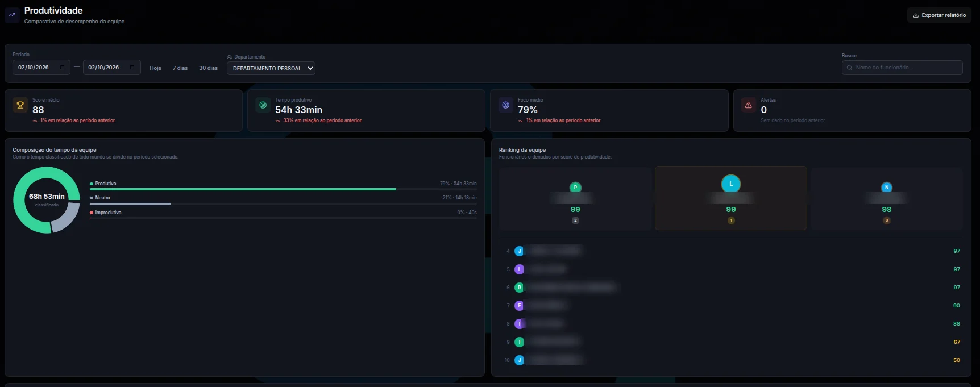This screenshot has height=387, width=980.
Task: Click score 98 on third-place podium card
Action: (887, 210)
